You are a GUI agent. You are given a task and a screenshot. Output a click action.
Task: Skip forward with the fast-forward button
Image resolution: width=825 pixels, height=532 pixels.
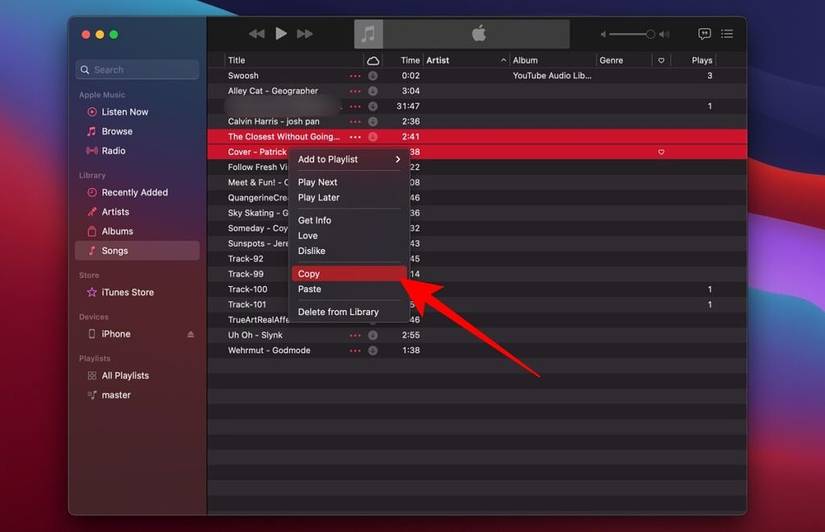[305, 34]
